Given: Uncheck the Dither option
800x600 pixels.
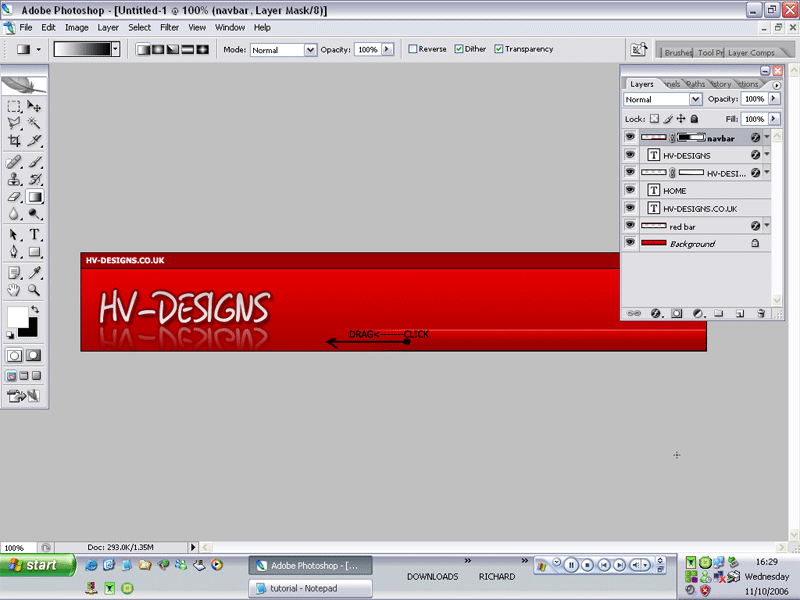Looking at the screenshot, I should click(459, 49).
